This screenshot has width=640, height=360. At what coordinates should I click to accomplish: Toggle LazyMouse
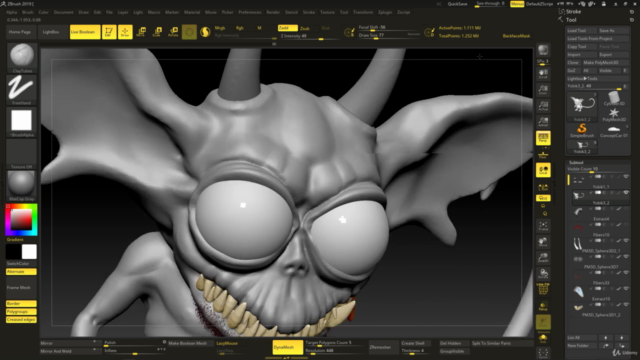(x=227, y=343)
